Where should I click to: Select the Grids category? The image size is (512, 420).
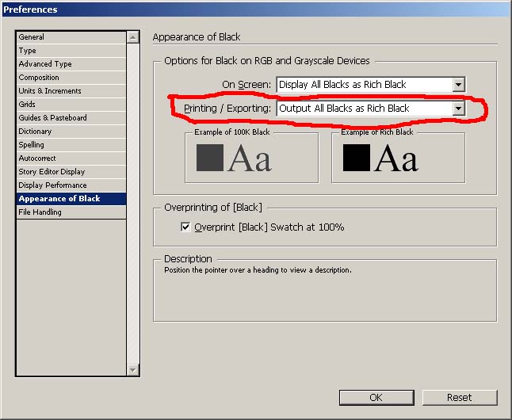pyautogui.click(x=71, y=104)
